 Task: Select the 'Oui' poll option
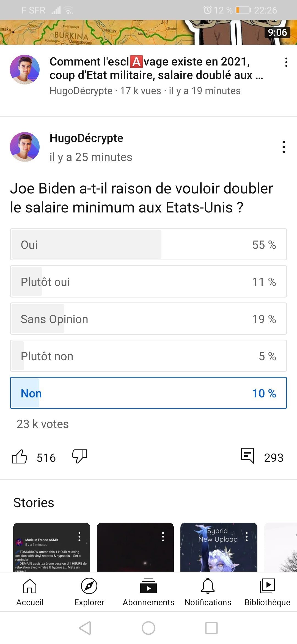pos(148,244)
